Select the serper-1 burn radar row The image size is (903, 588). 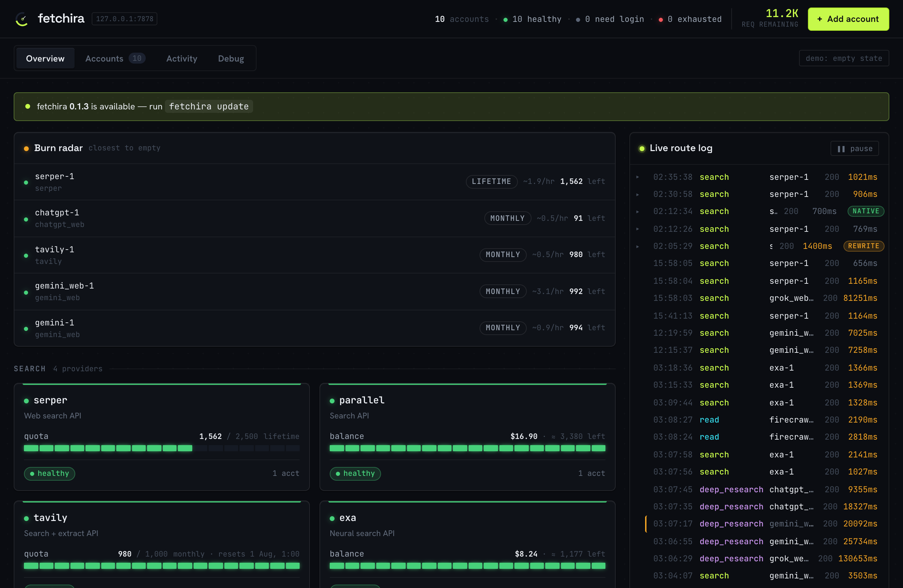[x=315, y=182]
